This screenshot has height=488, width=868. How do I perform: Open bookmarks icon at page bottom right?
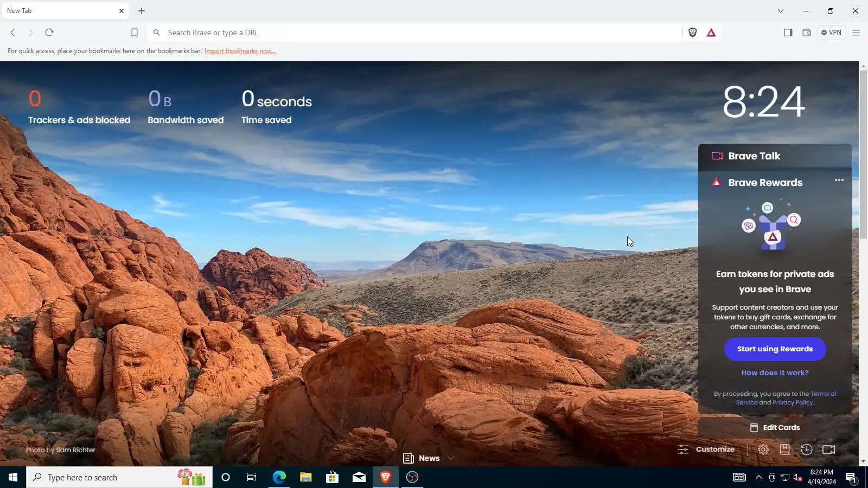tap(785, 450)
